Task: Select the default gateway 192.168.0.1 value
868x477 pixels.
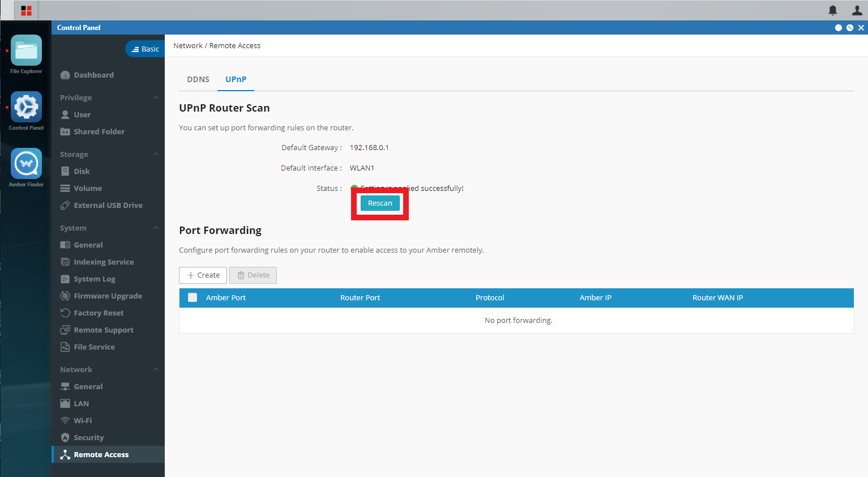Action: click(369, 147)
